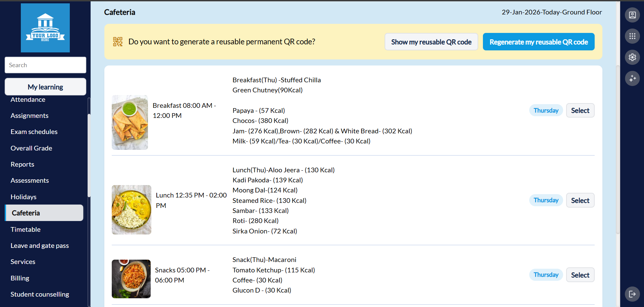The height and width of the screenshot is (307, 644).
Task: Click the sidebar Search field
Action: click(x=45, y=65)
